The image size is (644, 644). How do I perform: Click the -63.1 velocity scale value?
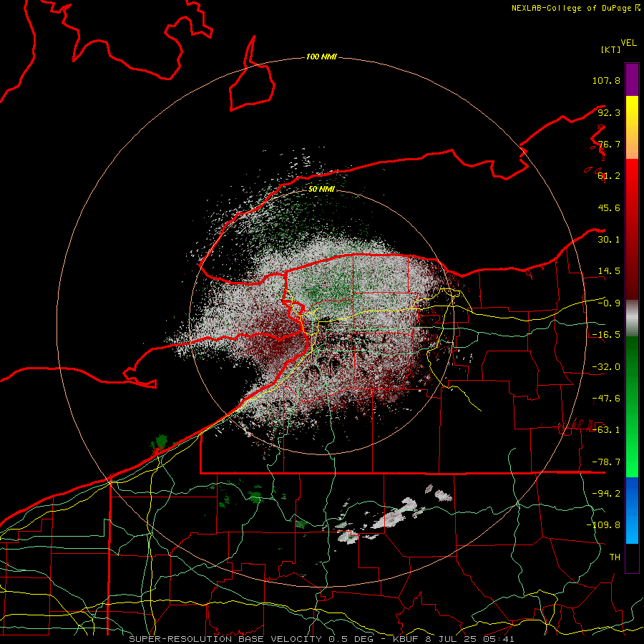(606, 430)
